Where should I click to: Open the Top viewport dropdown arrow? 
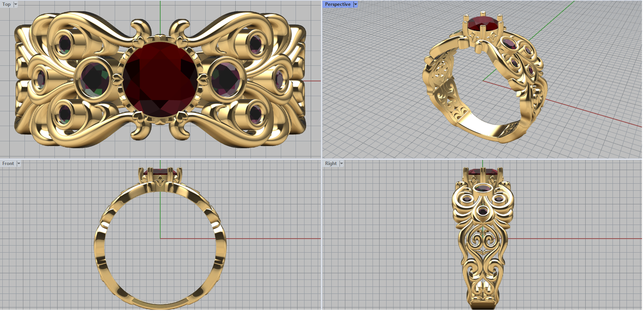(x=16, y=4)
